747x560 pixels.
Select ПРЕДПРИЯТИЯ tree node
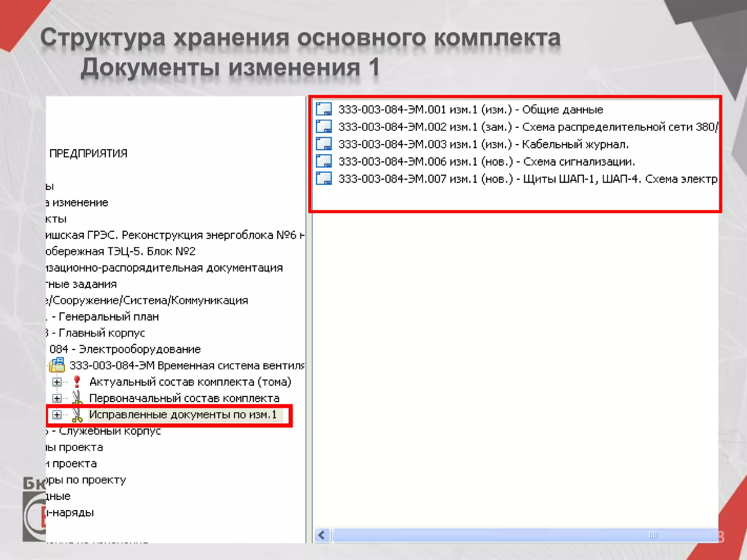(x=88, y=153)
